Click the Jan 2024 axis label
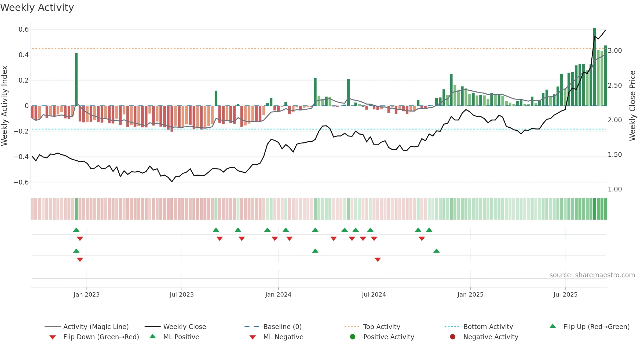The height and width of the screenshot is (362, 644). click(x=278, y=294)
